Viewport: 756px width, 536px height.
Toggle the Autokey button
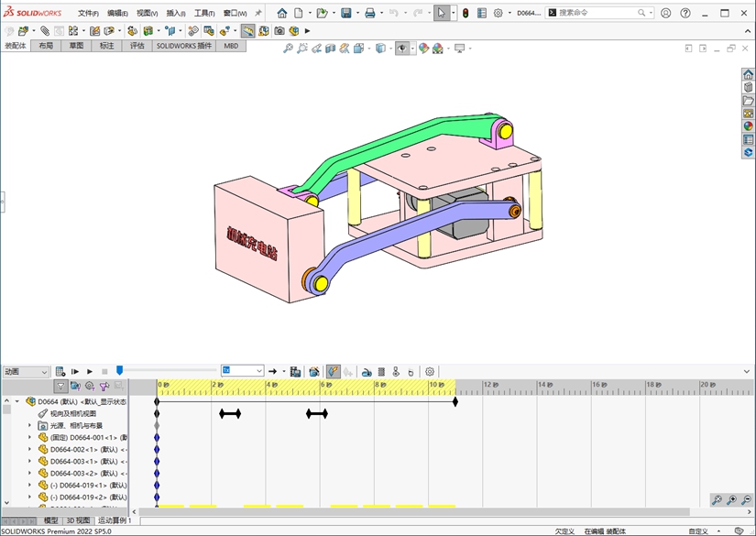(x=334, y=371)
